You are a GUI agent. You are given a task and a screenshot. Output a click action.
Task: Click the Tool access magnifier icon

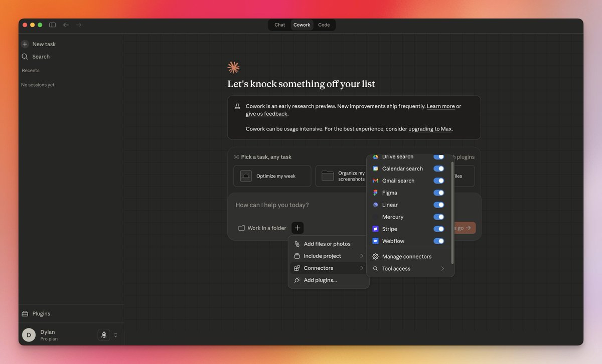(375, 269)
